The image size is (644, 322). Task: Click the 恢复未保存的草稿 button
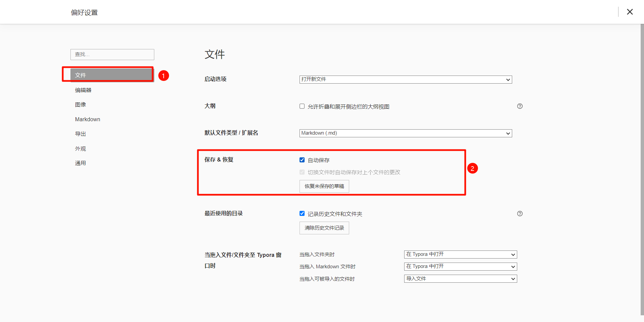click(324, 186)
